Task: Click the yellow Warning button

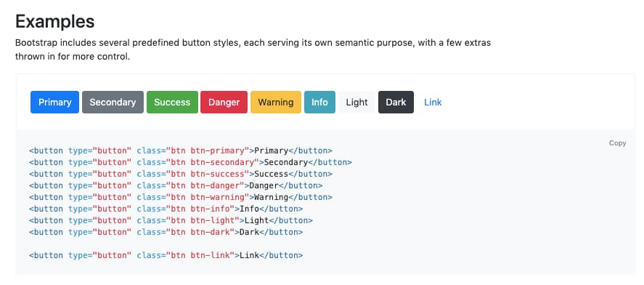Action: pyautogui.click(x=276, y=102)
